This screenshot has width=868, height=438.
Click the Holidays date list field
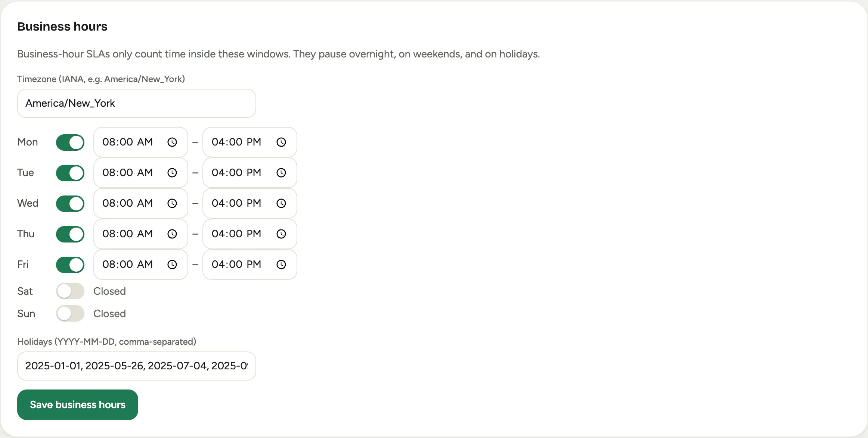pos(137,366)
